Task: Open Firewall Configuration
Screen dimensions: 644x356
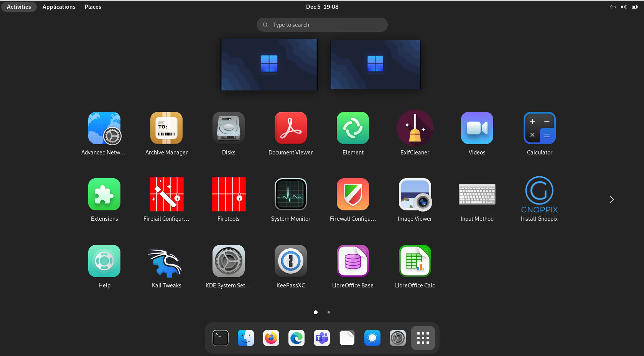Action: [x=352, y=194]
